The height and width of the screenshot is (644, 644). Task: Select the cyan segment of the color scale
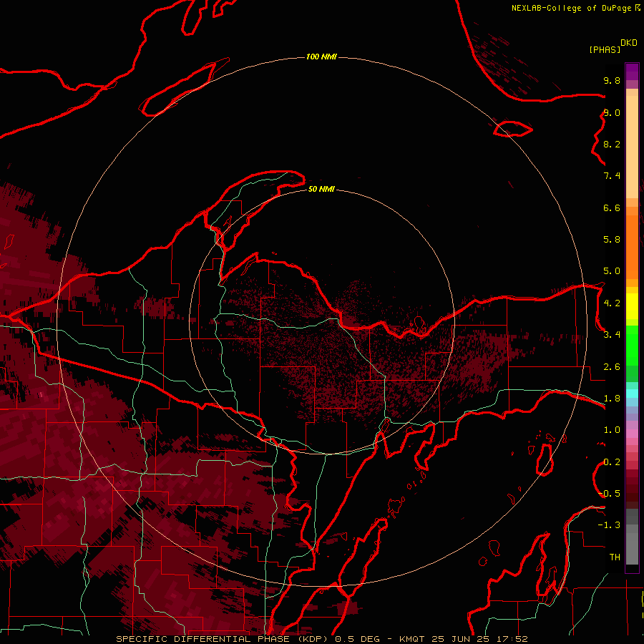632,394
